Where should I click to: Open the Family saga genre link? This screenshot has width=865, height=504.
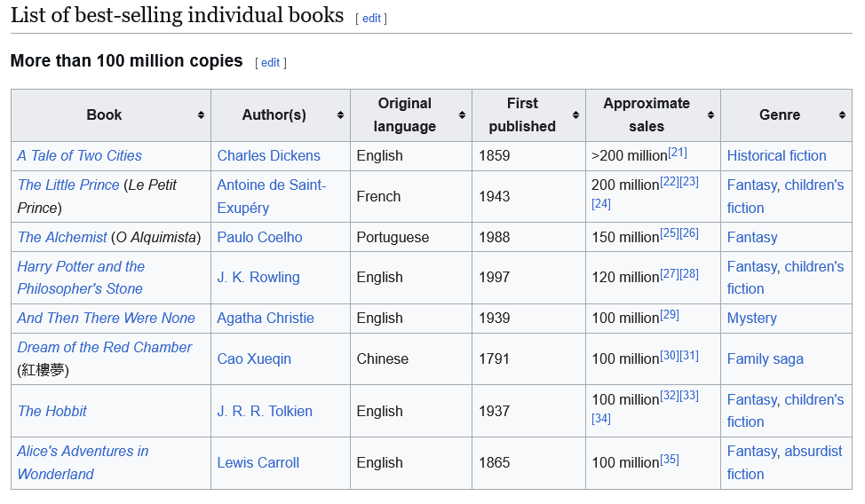tap(765, 358)
